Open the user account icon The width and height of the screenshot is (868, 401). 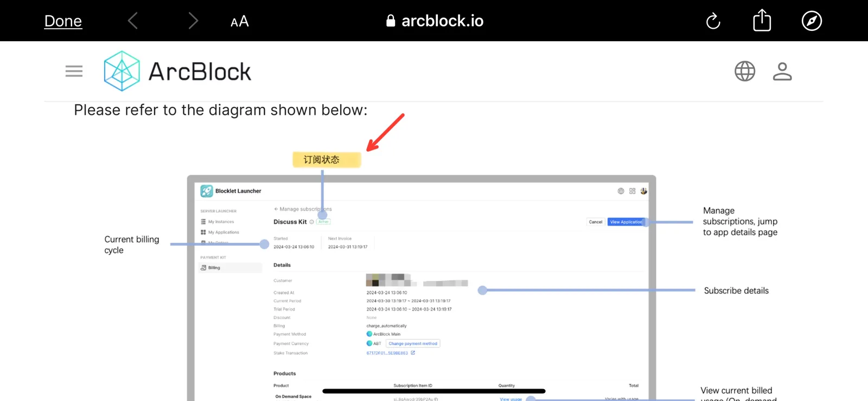click(782, 71)
